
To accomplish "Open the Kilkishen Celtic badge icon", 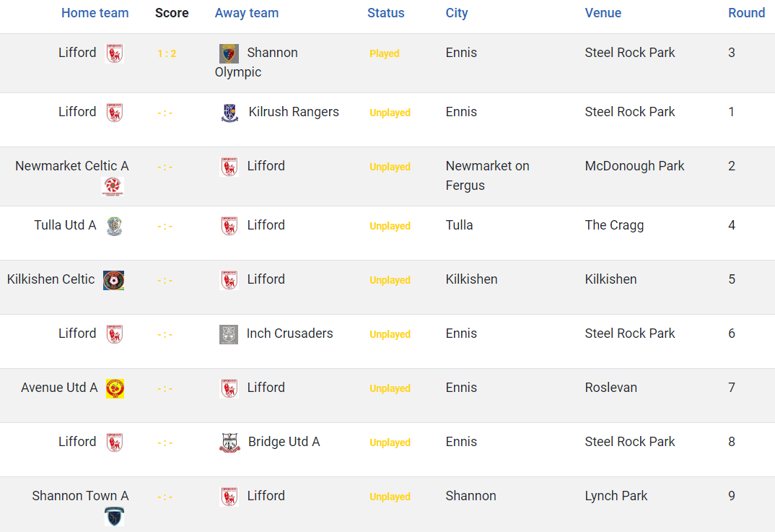I will 114,280.
